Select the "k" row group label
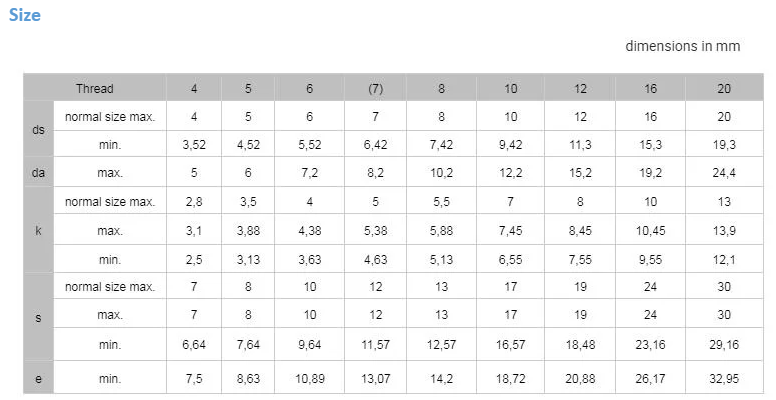Viewport: 776px width, 400px height. [37, 231]
